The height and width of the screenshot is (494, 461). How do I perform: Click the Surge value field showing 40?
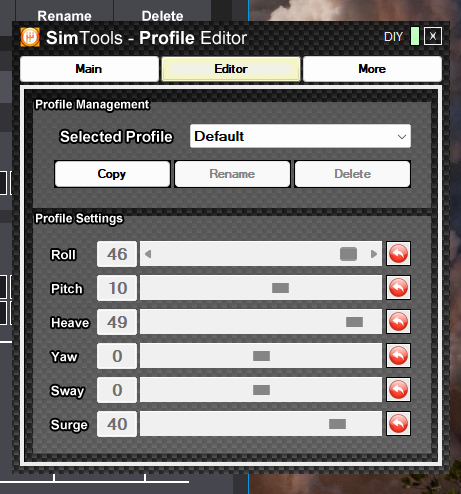point(117,424)
